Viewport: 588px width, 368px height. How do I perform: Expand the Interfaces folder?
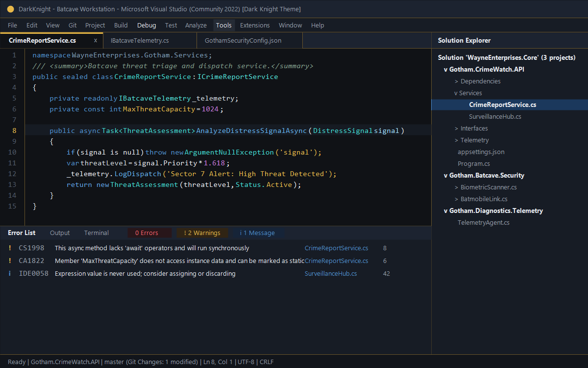point(457,129)
